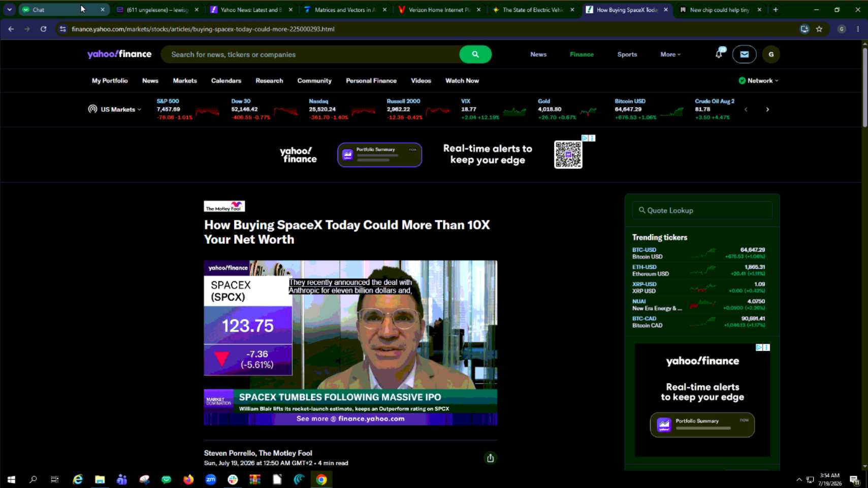The height and width of the screenshot is (488, 868).
Task: Switch to the New chip could help tab
Action: pyautogui.click(x=720, y=10)
